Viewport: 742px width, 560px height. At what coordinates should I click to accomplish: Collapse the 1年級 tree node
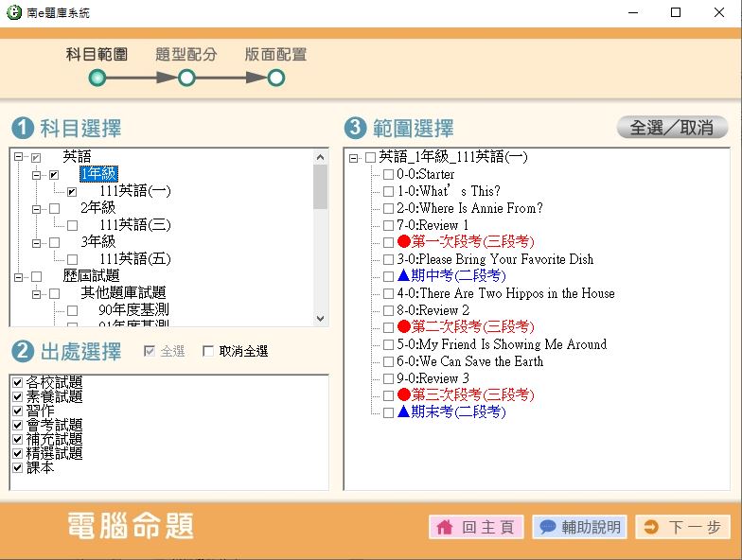pyautogui.click(x=37, y=175)
